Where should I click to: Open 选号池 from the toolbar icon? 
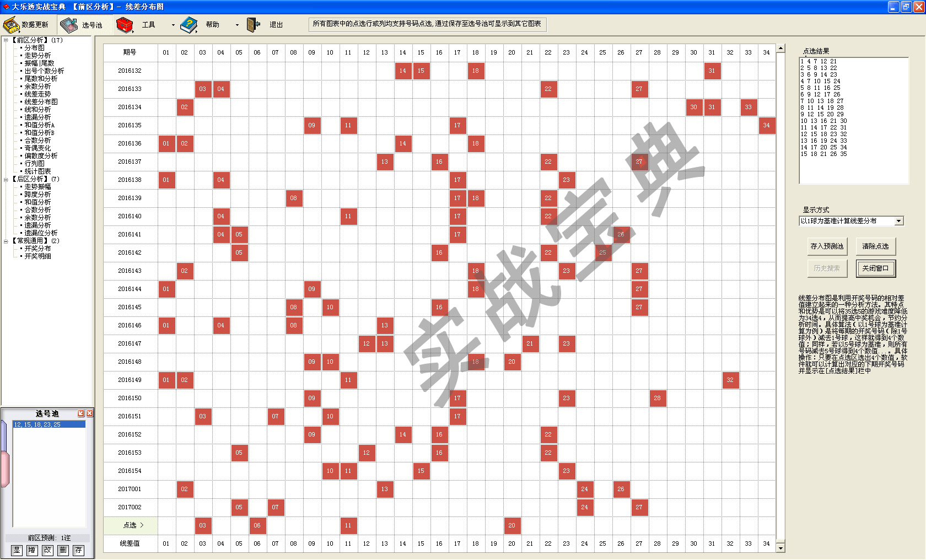pos(69,25)
